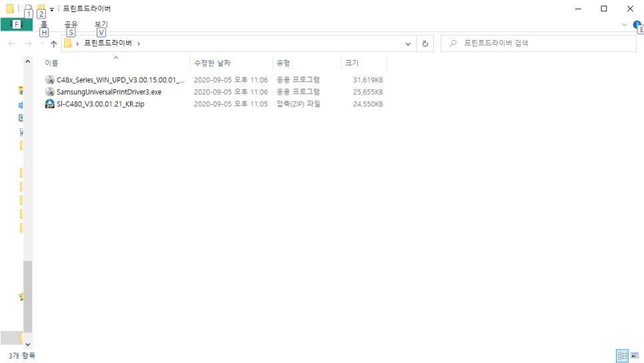Viewport: 644px width, 363px height.
Task: Click the 2020-09-05 오후 11:05 date cell
Action: pyautogui.click(x=231, y=104)
